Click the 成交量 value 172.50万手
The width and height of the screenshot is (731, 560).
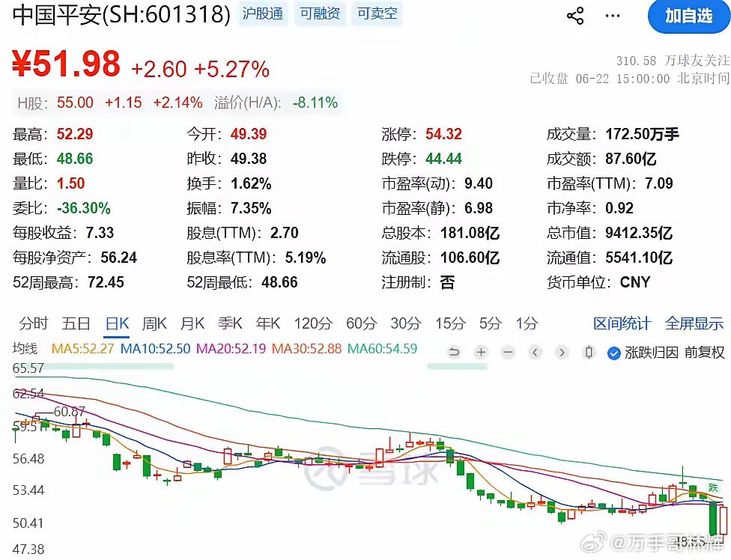point(642,134)
